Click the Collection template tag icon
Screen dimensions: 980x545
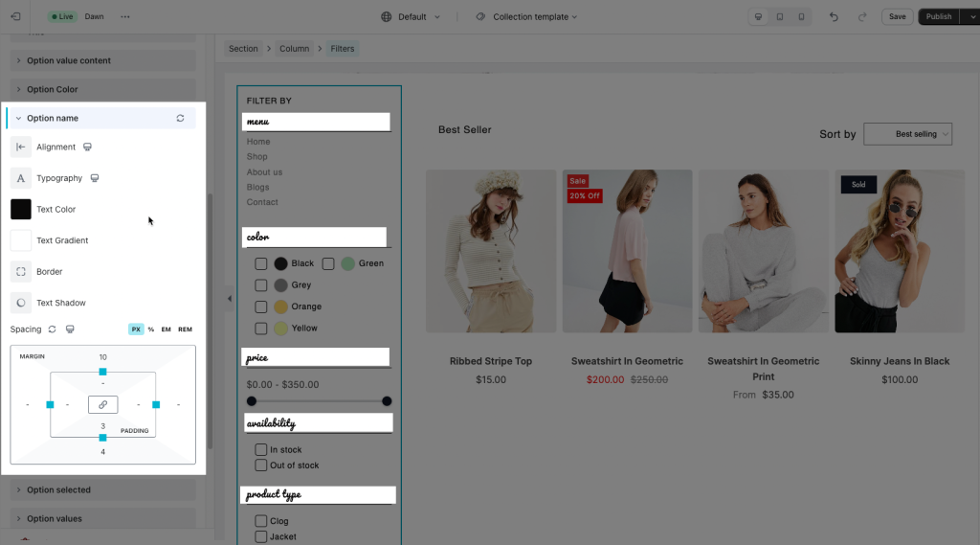pos(480,17)
